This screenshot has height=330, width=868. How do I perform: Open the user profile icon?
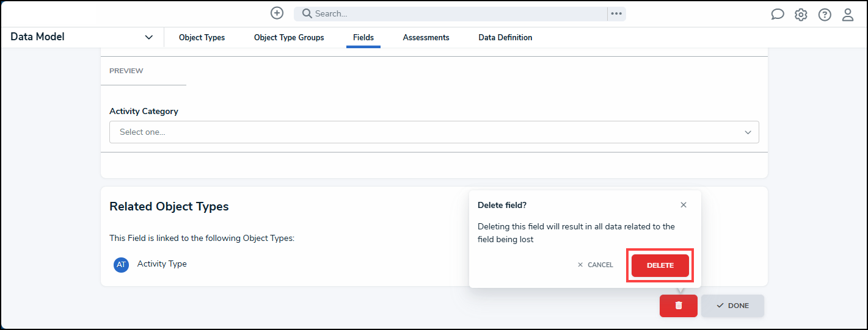[x=848, y=15]
